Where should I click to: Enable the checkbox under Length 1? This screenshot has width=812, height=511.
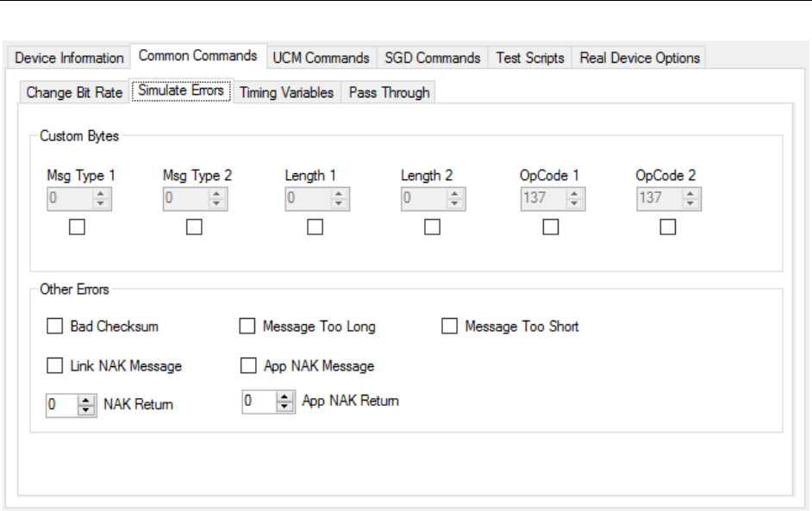(315, 227)
